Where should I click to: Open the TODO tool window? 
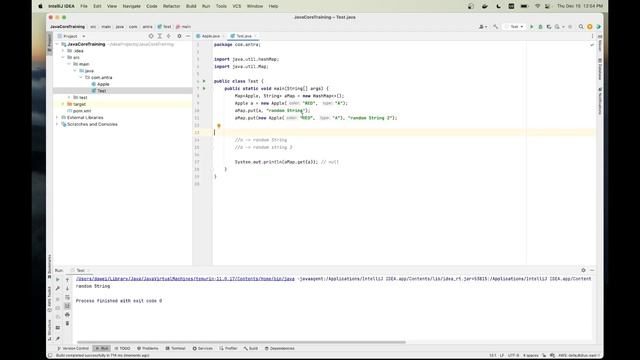(122, 348)
